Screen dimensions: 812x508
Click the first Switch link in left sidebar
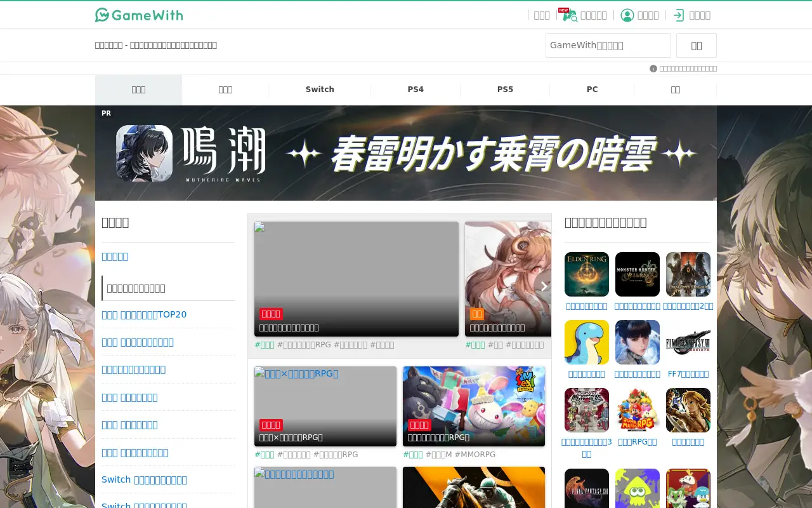click(x=144, y=479)
